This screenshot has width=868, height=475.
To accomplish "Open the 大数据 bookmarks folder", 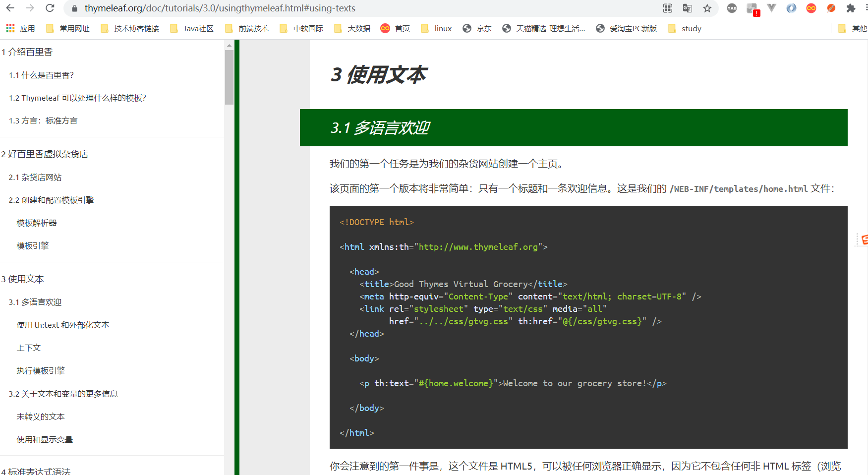I will click(x=352, y=28).
